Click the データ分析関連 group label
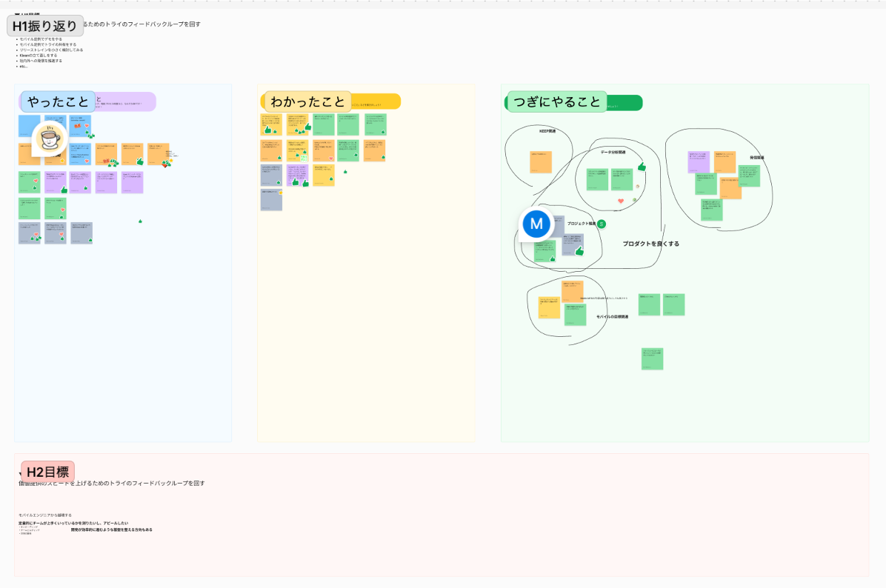886x588 pixels. 613,153
